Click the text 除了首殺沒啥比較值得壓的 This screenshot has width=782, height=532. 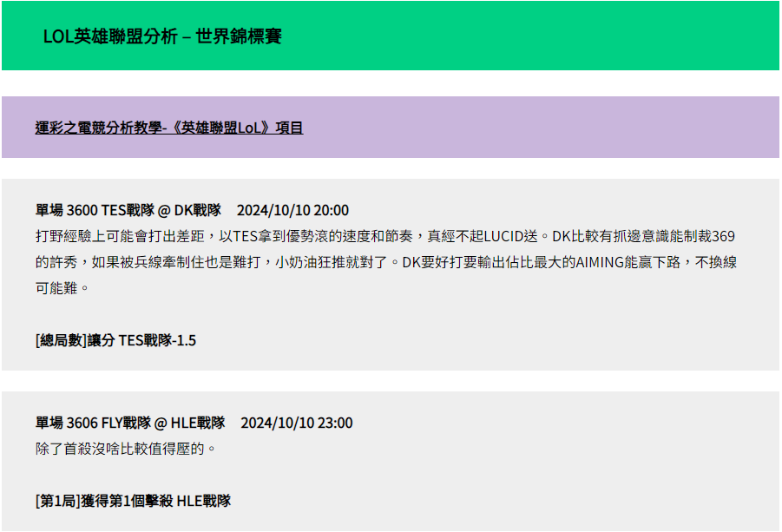[125, 449]
